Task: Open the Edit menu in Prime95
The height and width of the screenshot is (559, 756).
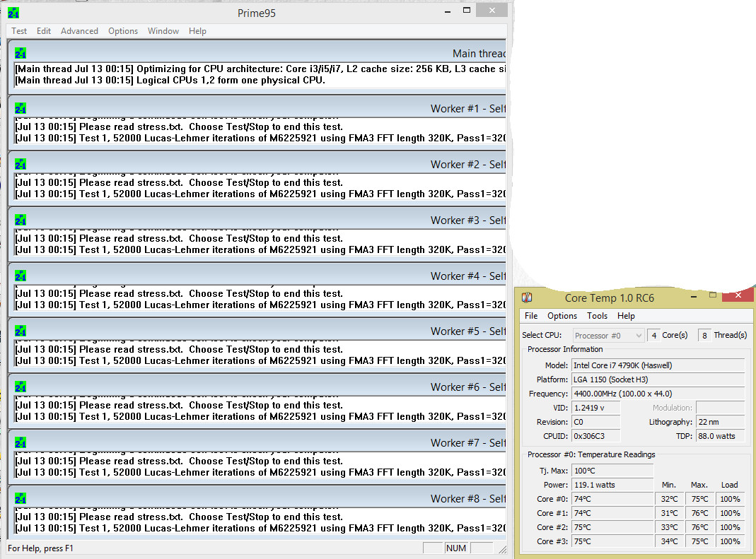Action: coord(43,31)
